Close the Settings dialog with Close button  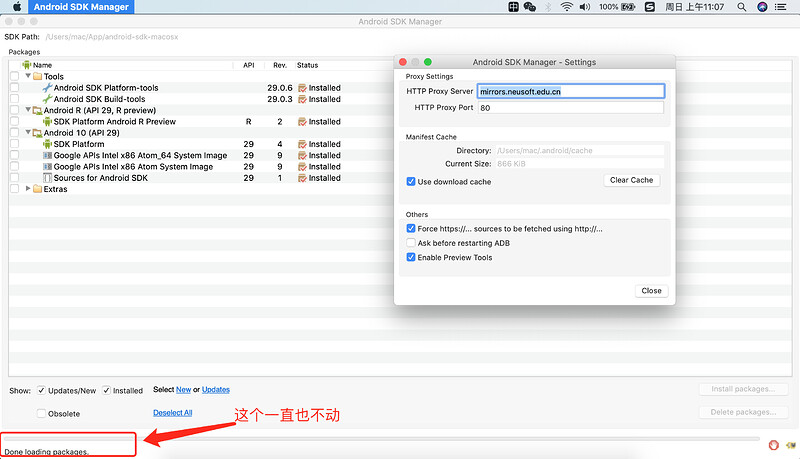[x=652, y=290]
